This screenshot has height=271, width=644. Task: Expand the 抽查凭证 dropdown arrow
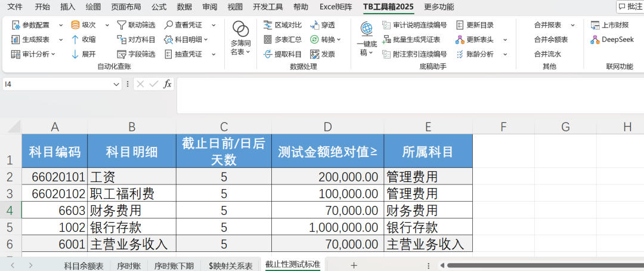tap(213, 54)
